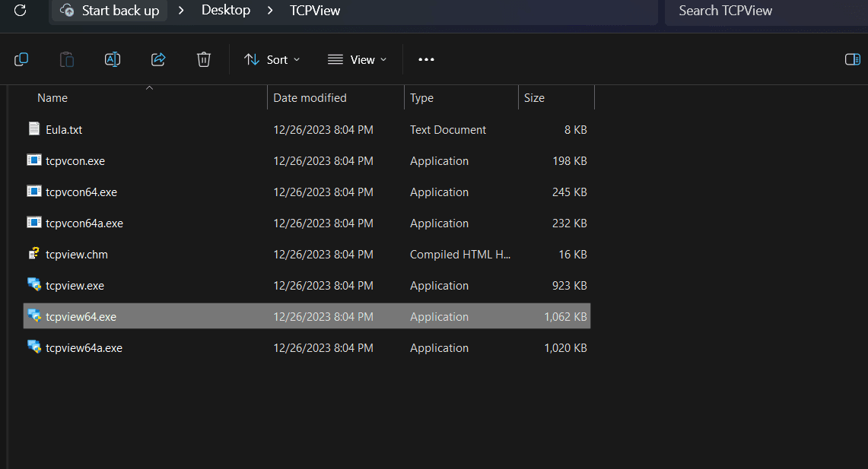Image resolution: width=868 pixels, height=469 pixels.
Task: Click the Paste icon in toolbar
Action: pos(66,59)
